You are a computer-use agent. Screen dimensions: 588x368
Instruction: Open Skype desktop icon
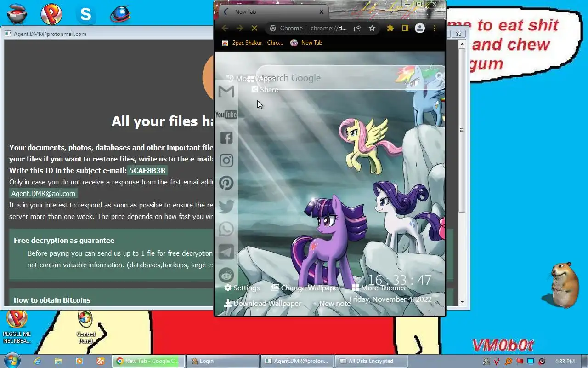pos(86,14)
